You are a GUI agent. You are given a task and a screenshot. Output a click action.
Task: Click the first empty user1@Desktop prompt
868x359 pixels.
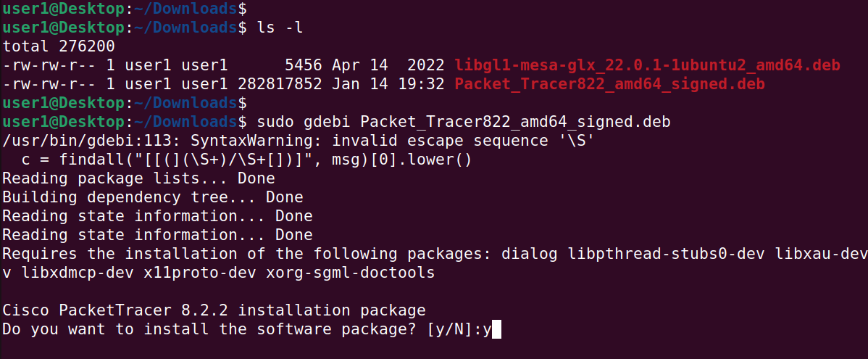point(125,9)
